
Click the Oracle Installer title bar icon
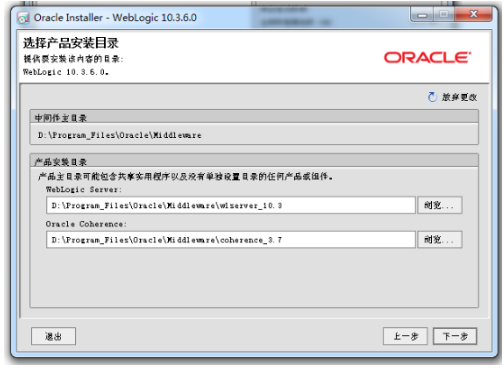[x=23, y=18]
